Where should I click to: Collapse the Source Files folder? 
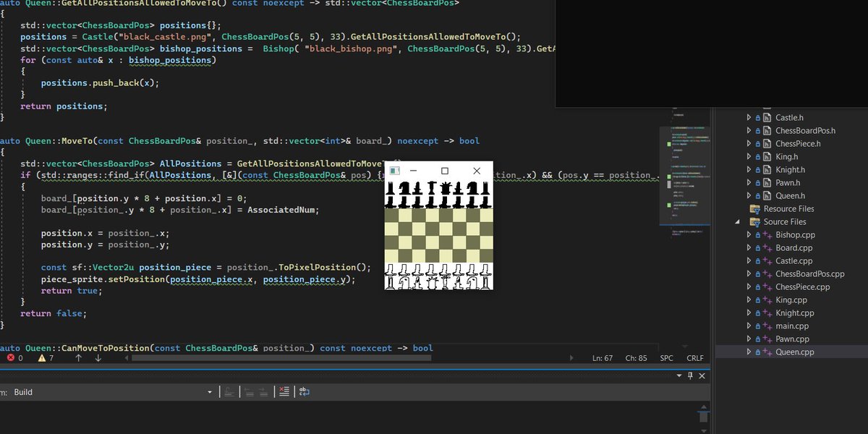(737, 221)
